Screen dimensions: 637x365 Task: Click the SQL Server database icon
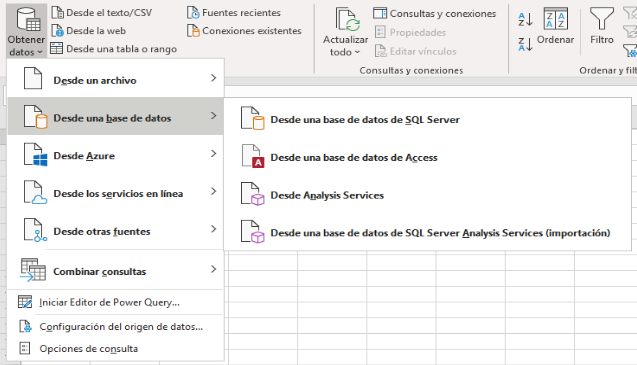pos(252,118)
